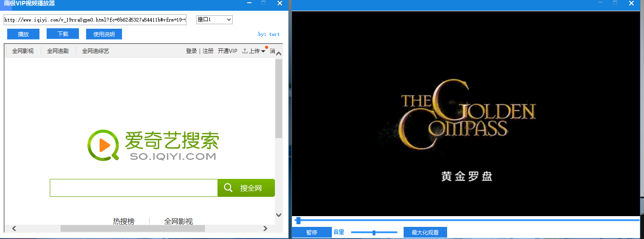Click the by: tert author link
This screenshot has width=644, height=239.
[x=269, y=34]
